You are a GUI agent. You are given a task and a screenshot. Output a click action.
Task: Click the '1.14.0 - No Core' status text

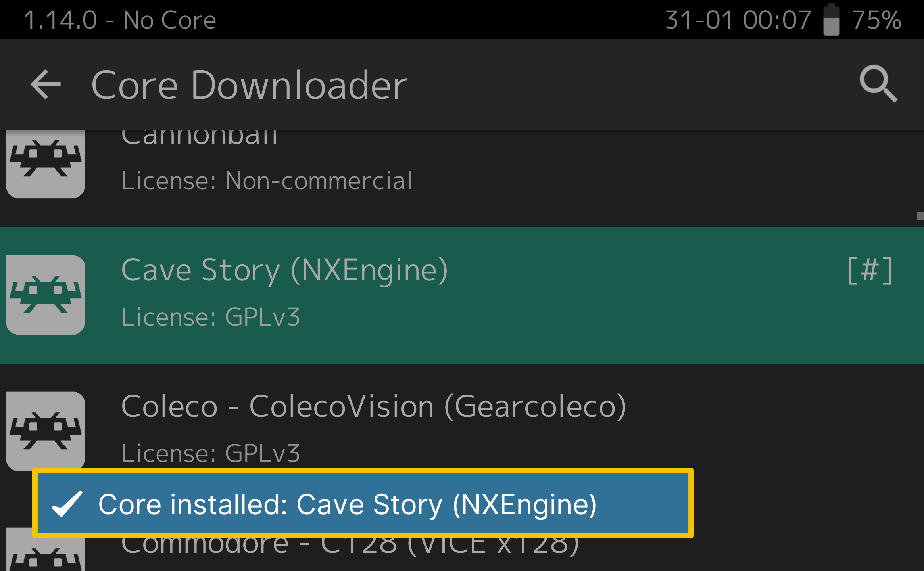click(120, 20)
